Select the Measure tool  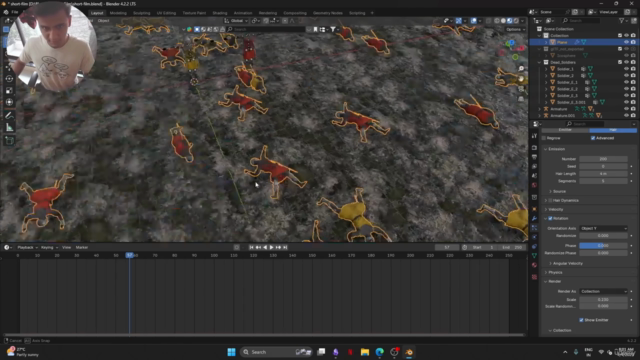9,128
